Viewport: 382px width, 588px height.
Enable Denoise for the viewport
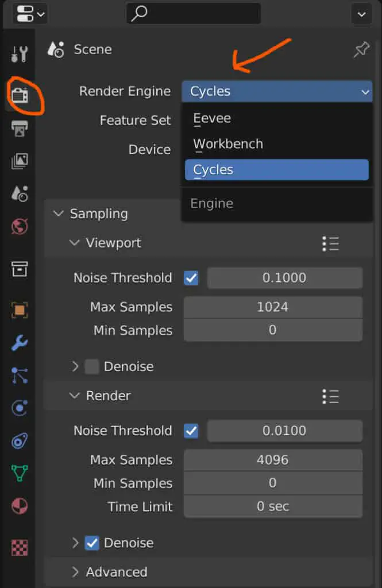pos(92,366)
